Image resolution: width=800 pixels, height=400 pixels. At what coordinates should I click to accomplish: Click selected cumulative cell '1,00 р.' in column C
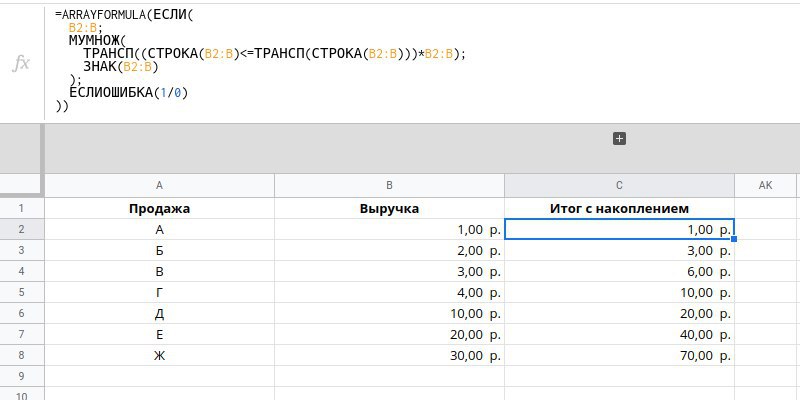[x=619, y=230]
